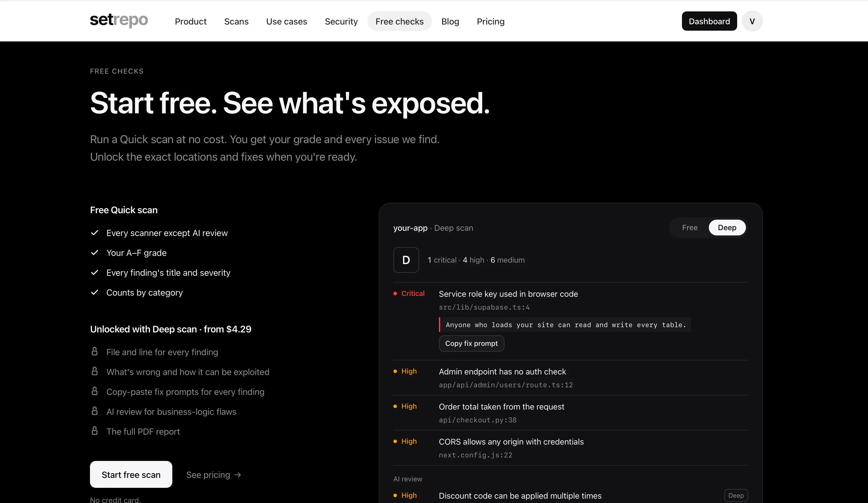The width and height of the screenshot is (868, 503).
Task: Click the D grade badge
Action: (x=406, y=260)
